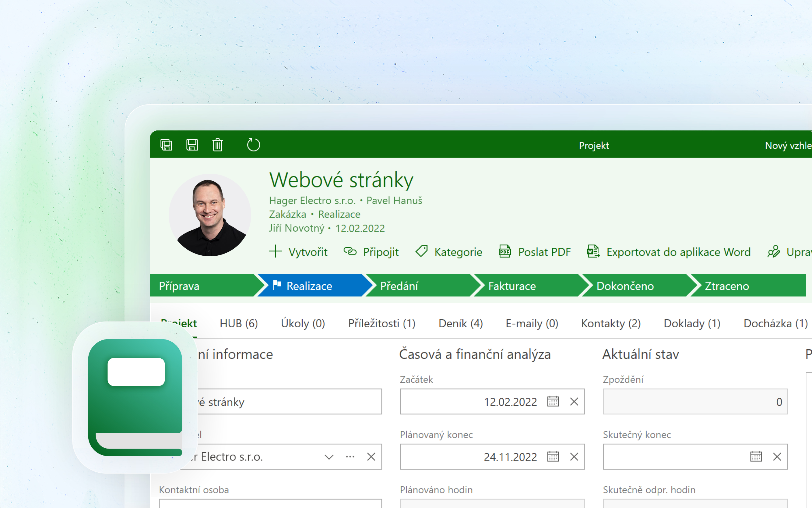This screenshot has width=812, height=508.
Task: Open the Příležitosti (1) tab
Action: tap(382, 323)
